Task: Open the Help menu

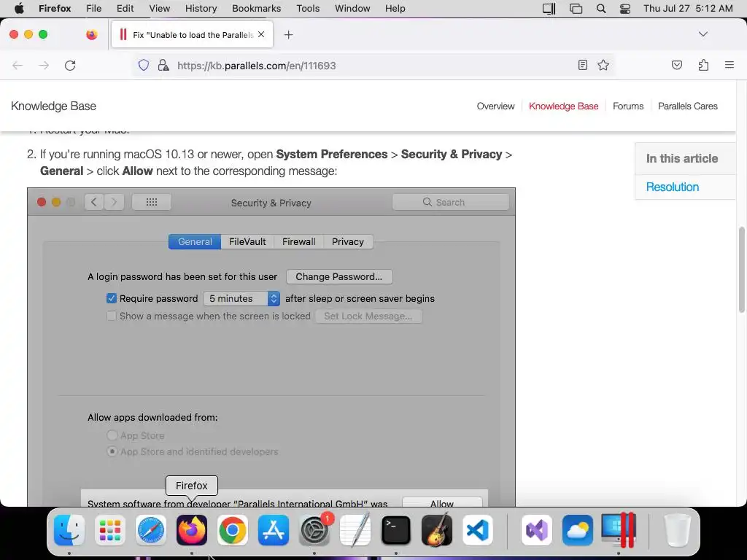Action: pos(395,9)
